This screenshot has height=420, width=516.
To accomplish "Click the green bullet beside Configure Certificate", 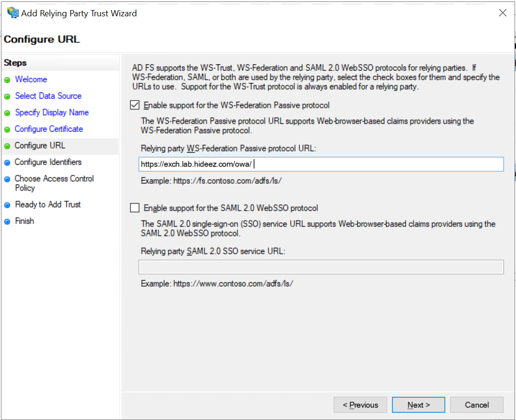I will click(7, 129).
